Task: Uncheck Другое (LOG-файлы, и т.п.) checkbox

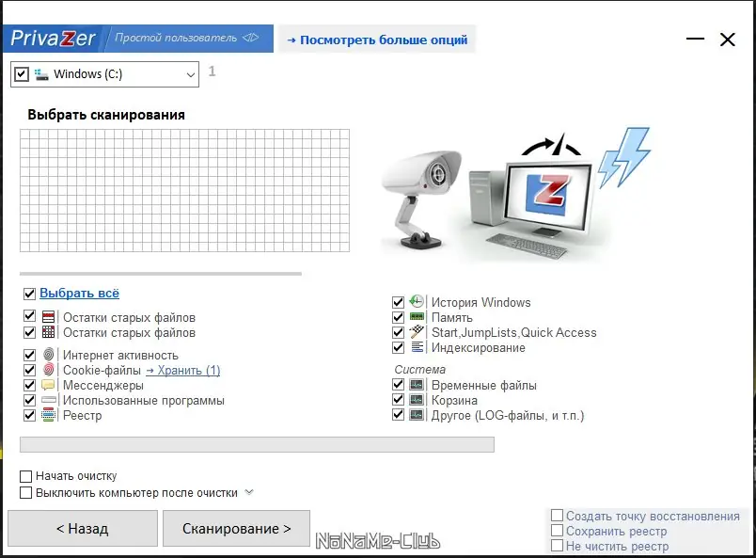Action: pyautogui.click(x=398, y=415)
